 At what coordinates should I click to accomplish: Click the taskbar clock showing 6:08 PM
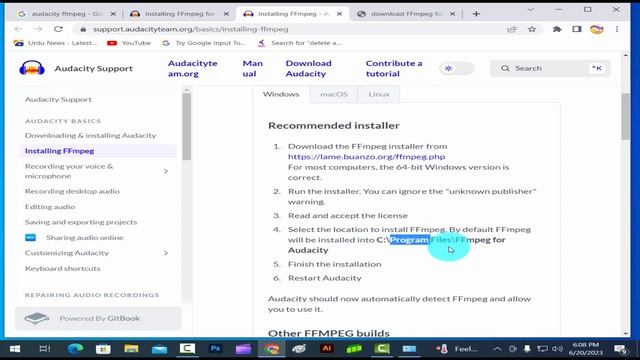(585, 349)
